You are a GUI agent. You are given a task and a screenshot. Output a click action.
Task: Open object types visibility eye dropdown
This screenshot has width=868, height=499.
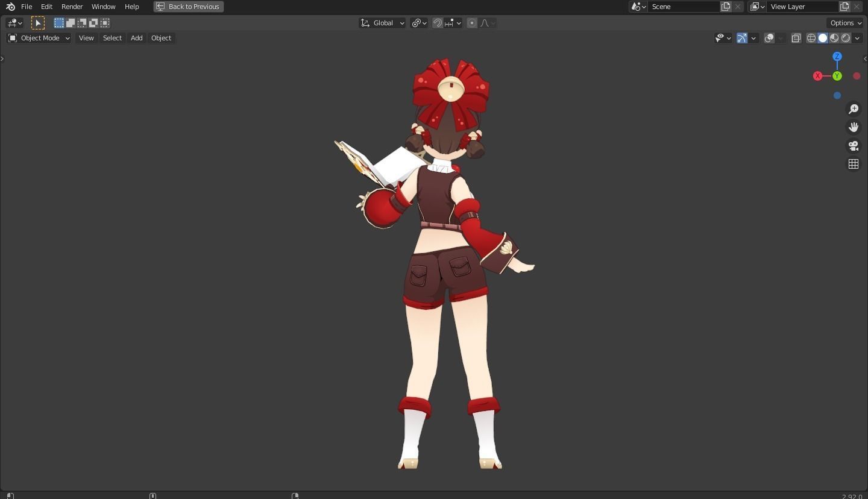tap(723, 38)
